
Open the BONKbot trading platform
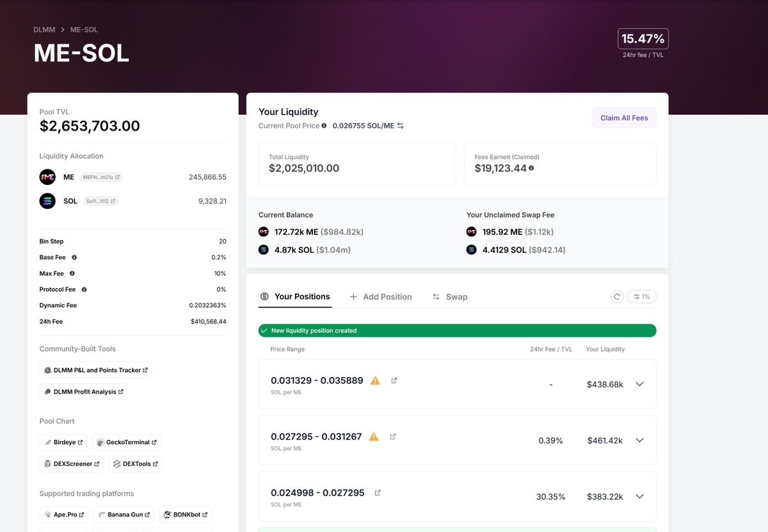(186, 515)
